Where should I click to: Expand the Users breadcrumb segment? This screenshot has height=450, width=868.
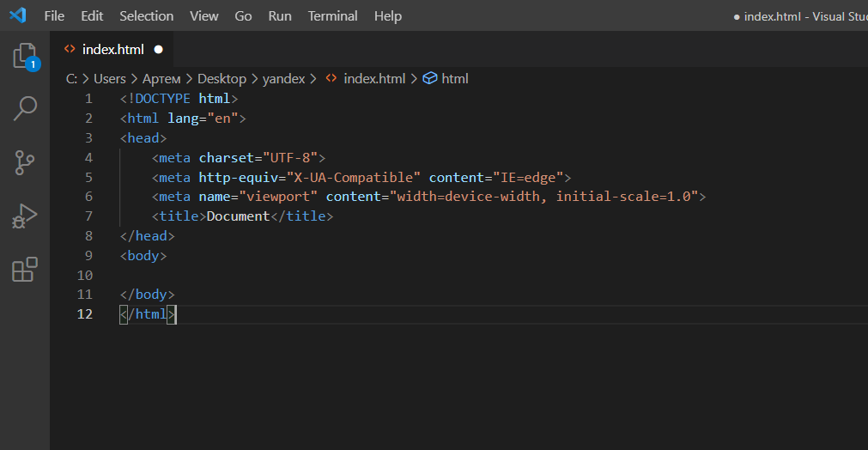tap(109, 78)
